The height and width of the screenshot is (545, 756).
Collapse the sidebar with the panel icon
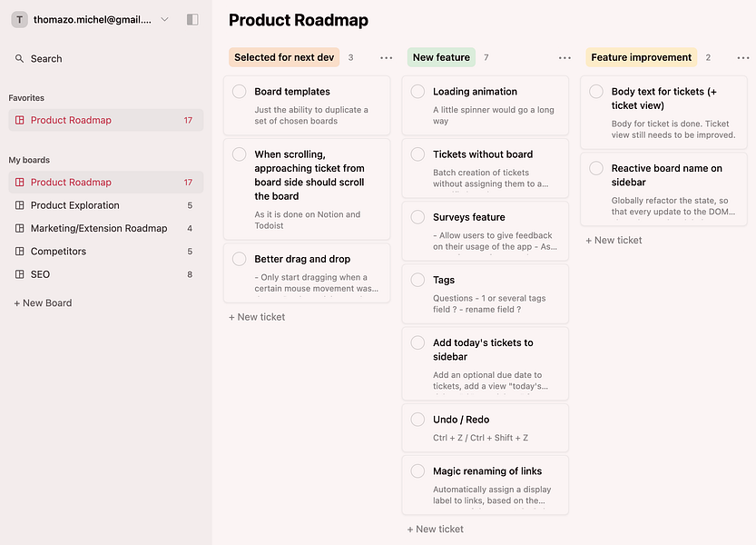191,19
